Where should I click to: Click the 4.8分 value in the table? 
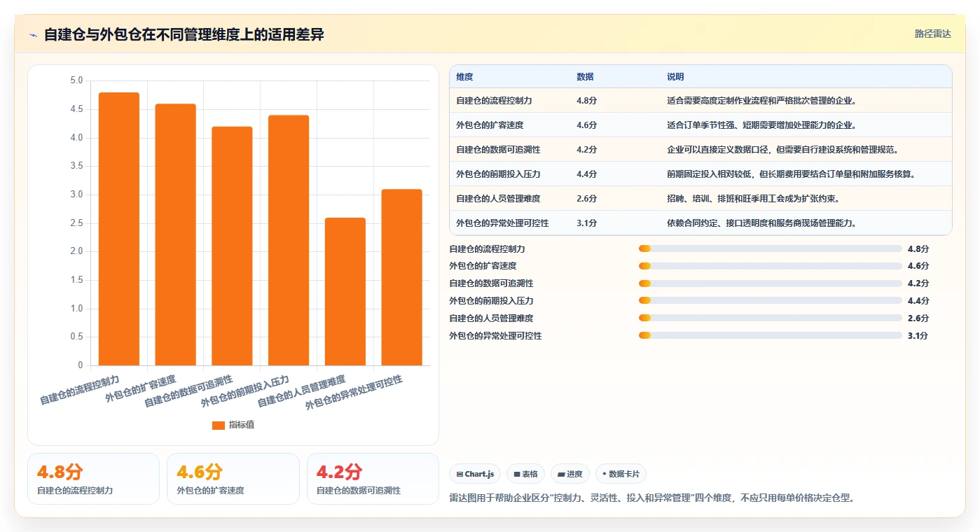586,101
